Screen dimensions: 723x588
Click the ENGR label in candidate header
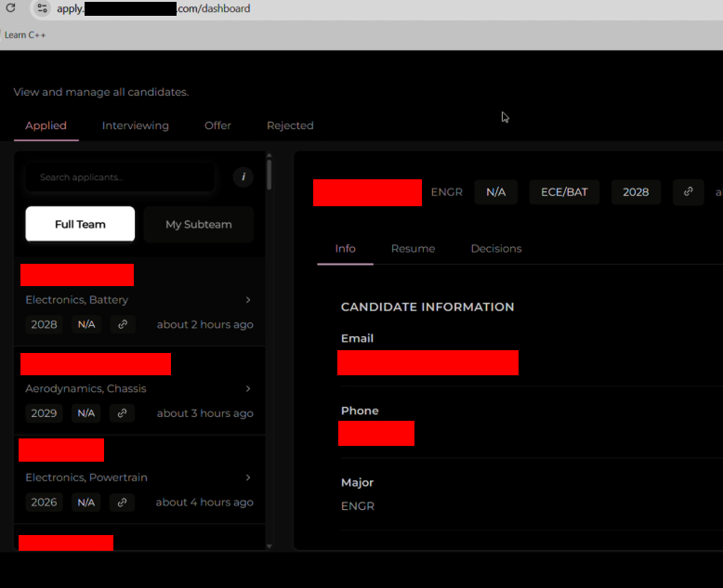(x=446, y=192)
